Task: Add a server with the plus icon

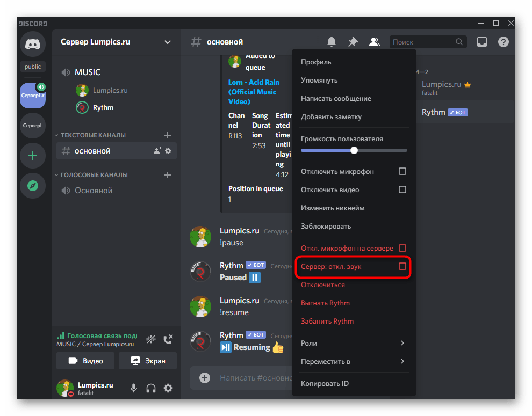Action: [33, 156]
